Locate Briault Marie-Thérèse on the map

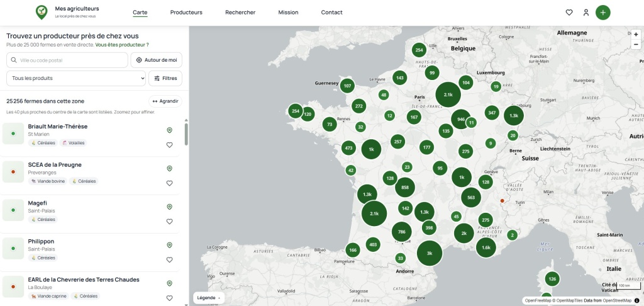[169, 130]
